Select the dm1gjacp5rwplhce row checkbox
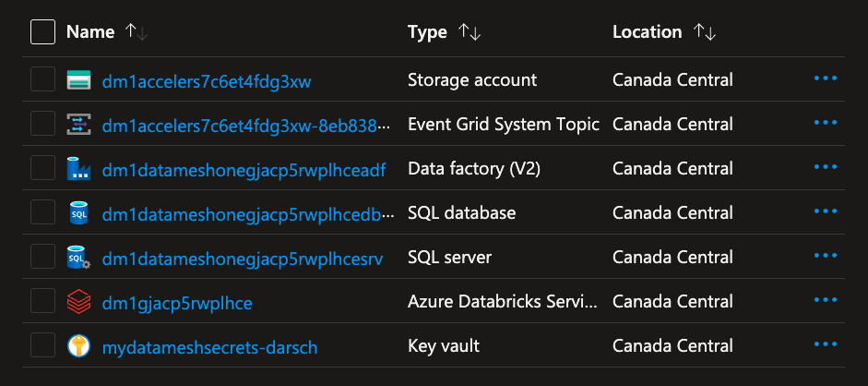The image size is (868, 386). pos(42,302)
